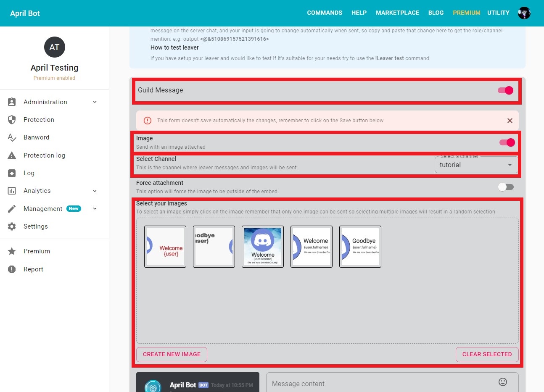This screenshot has width=544, height=392.
Task: Open the HELP nav item
Action: [359, 13]
